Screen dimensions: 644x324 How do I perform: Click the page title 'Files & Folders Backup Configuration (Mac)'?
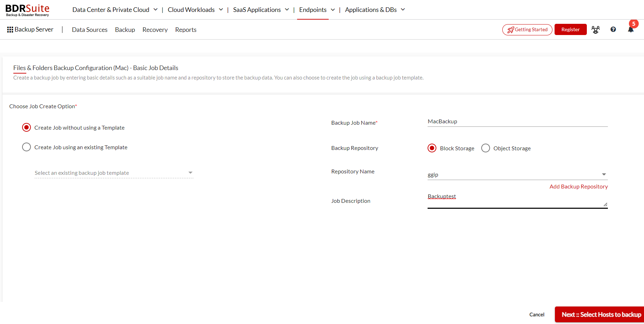pos(71,68)
